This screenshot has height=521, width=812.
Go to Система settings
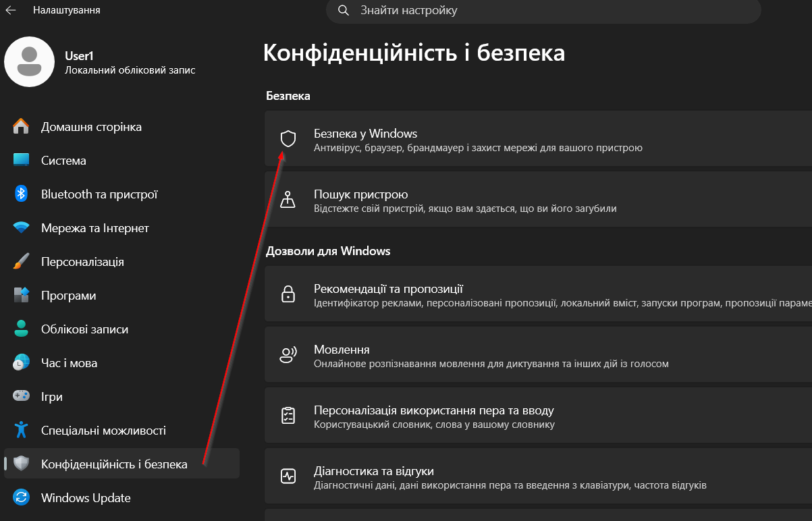click(x=121, y=161)
